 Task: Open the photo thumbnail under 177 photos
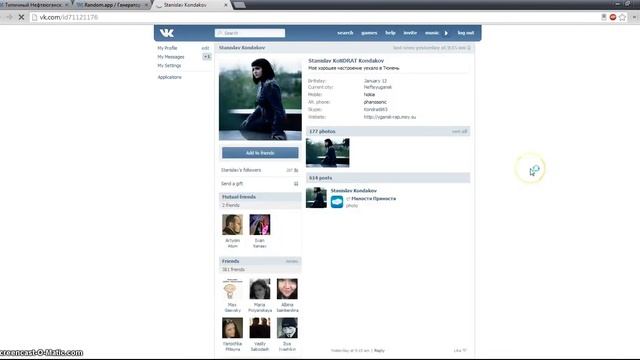pos(328,153)
